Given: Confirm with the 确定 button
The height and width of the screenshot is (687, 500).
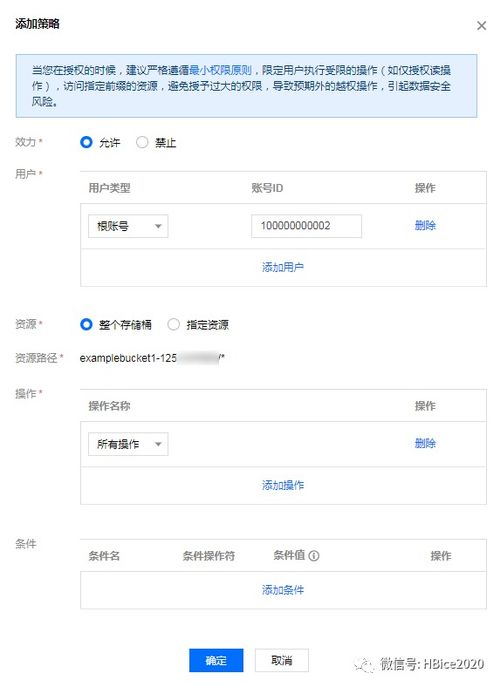Looking at the screenshot, I should tap(216, 660).
